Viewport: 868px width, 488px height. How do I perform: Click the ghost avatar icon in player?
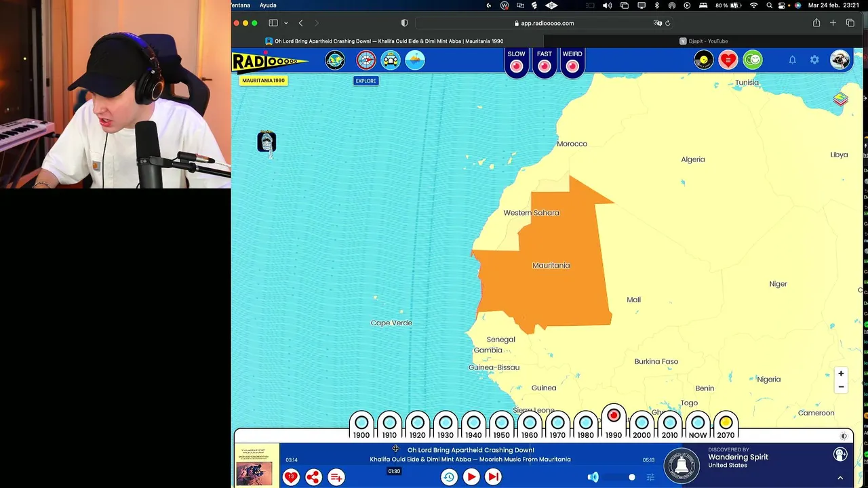tap(840, 455)
